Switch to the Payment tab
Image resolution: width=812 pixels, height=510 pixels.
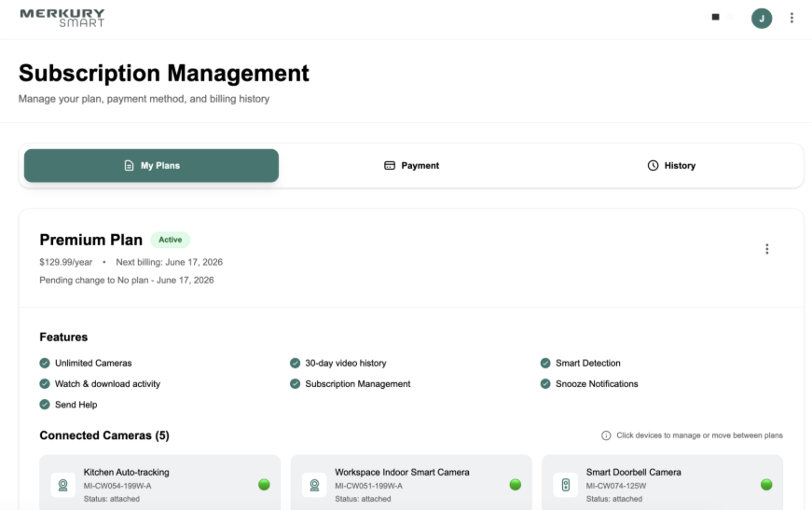(411, 165)
